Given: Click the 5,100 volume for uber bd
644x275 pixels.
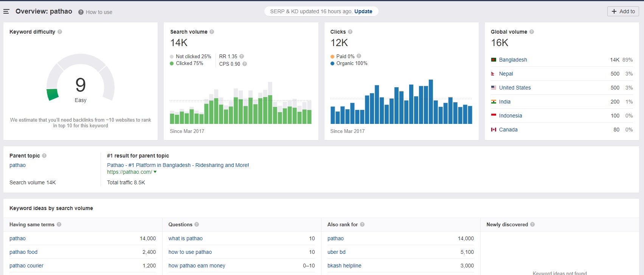Looking at the screenshot, I should tap(467, 252).
